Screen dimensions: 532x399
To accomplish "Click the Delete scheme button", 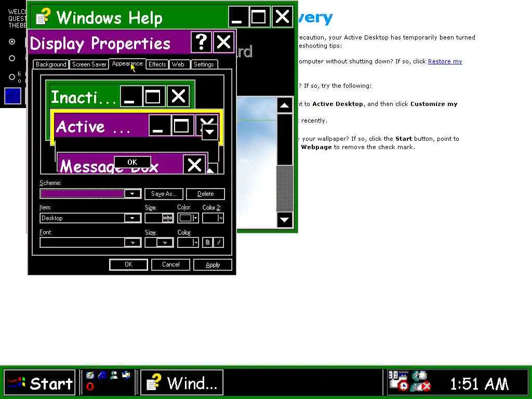I will 205,194.
